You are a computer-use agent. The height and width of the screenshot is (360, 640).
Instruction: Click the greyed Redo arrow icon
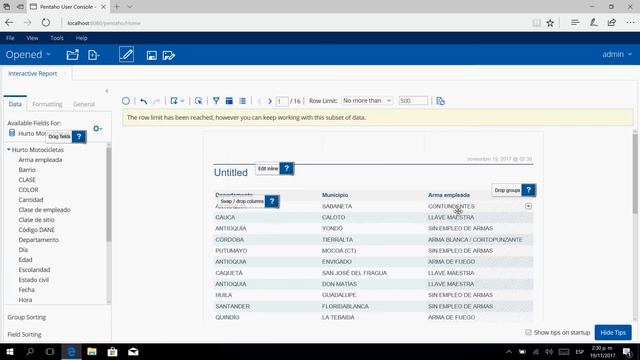pyautogui.click(x=156, y=101)
